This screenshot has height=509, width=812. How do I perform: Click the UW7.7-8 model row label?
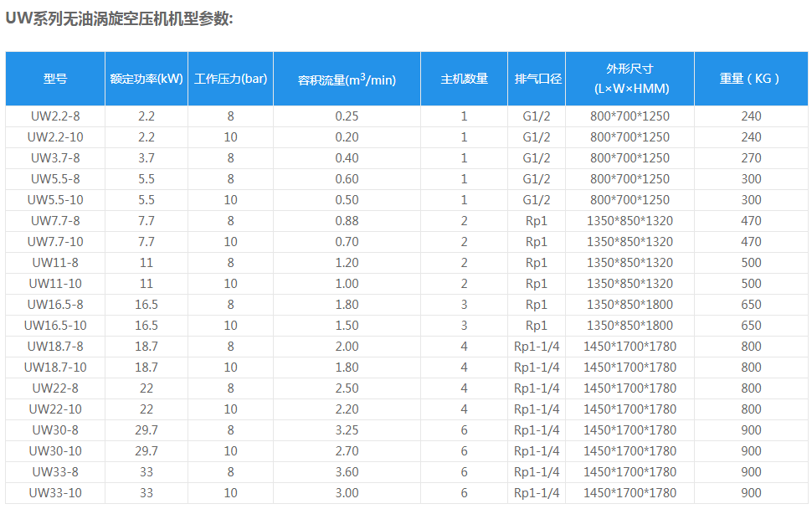55,221
